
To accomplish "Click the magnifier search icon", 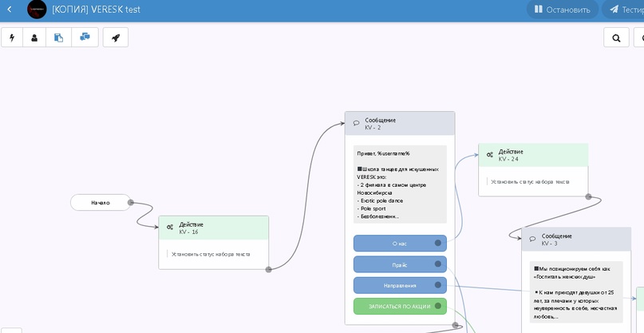I will [x=616, y=38].
